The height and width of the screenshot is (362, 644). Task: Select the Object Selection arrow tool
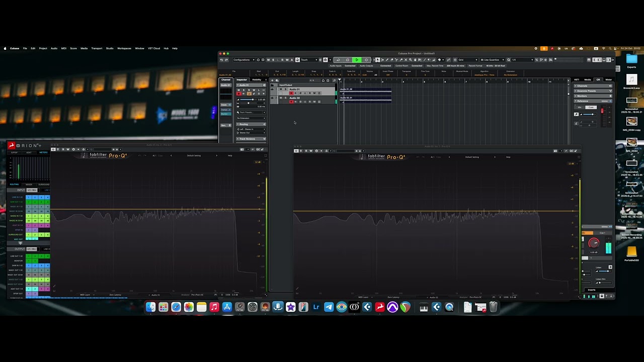[x=378, y=60]
